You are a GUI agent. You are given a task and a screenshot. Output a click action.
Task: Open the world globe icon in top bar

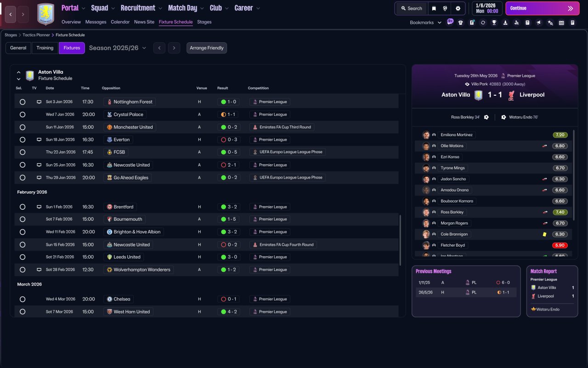click(x=446, y=8)
